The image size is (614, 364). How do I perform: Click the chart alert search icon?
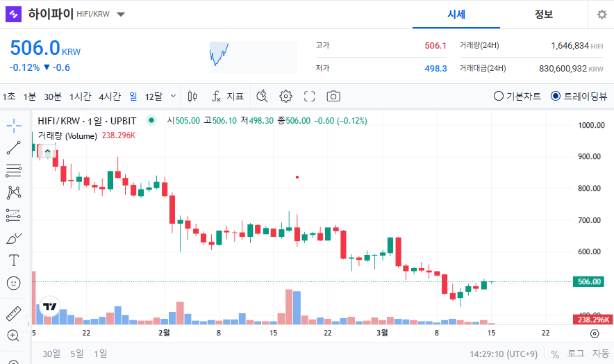point(262,96)
